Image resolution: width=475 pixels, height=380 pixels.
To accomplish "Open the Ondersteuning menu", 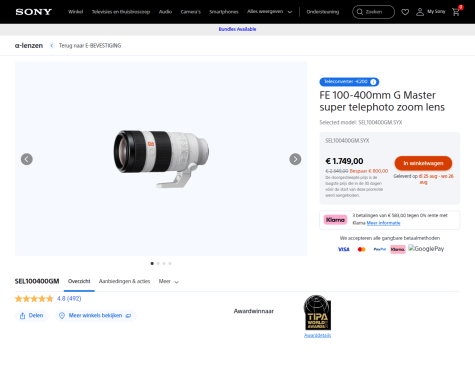I will (323, 12).
